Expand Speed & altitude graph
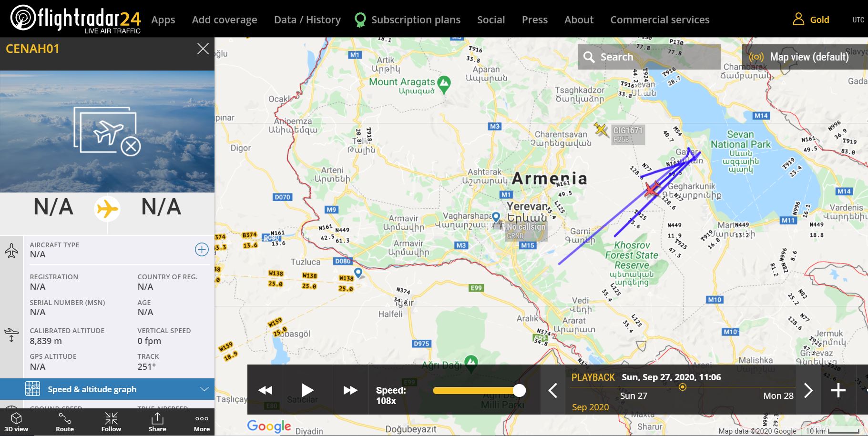The width and height of the screenshot is (868, 436). click(x=107, y=389)
